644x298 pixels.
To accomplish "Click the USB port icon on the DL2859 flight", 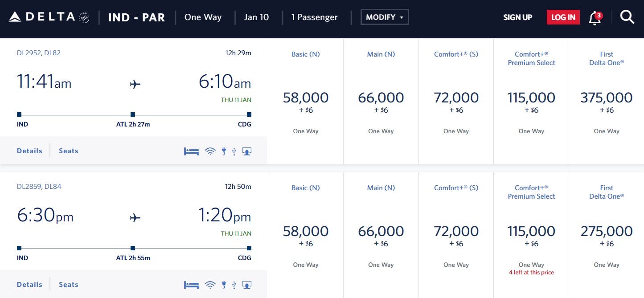I will [x=234, y=285].
